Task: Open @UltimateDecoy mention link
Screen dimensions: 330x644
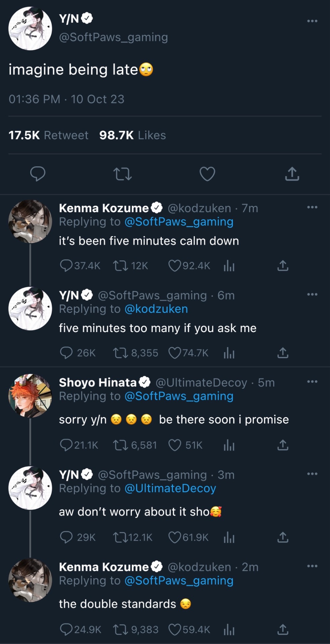Action: [170, 488]
